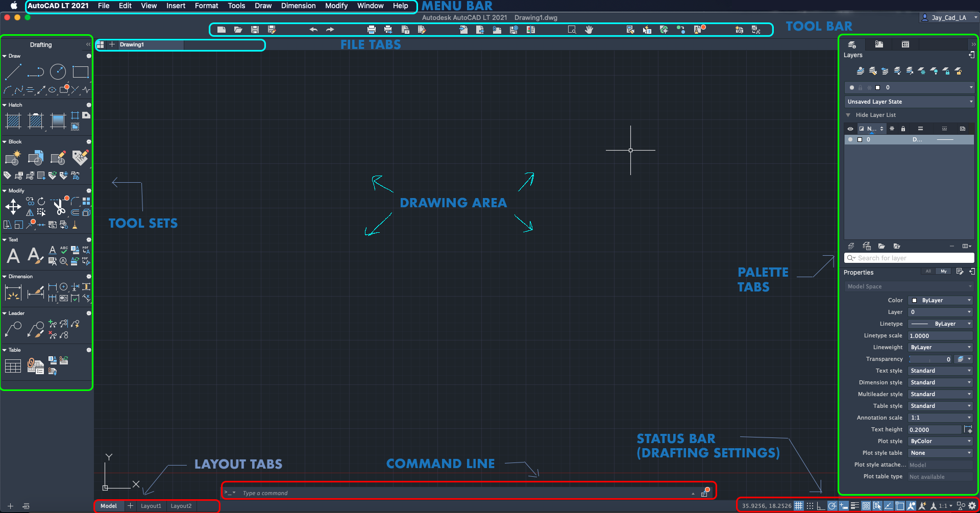Viewport: 980px width, 513px height.
Task: Open the File menu
Action: pos(104,6)
